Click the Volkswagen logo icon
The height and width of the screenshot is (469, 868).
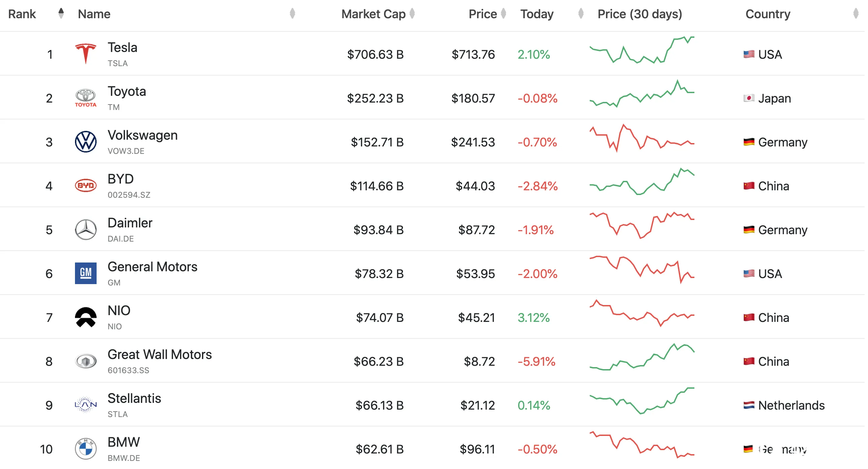pyautogui.click(x=86, y=142)
